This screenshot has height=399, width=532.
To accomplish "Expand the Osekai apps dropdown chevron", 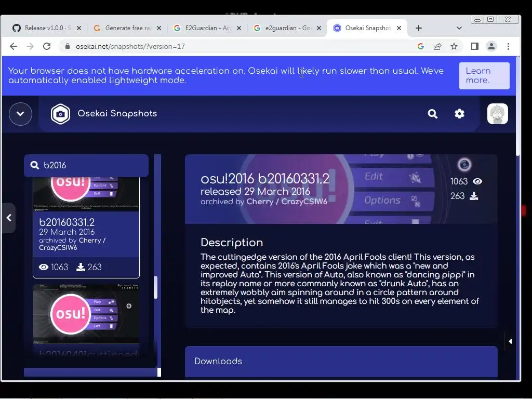I will tap(20, 114).
